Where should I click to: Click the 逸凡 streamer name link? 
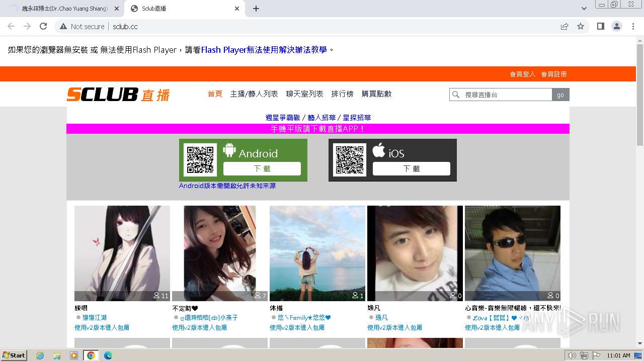(381, 318)
